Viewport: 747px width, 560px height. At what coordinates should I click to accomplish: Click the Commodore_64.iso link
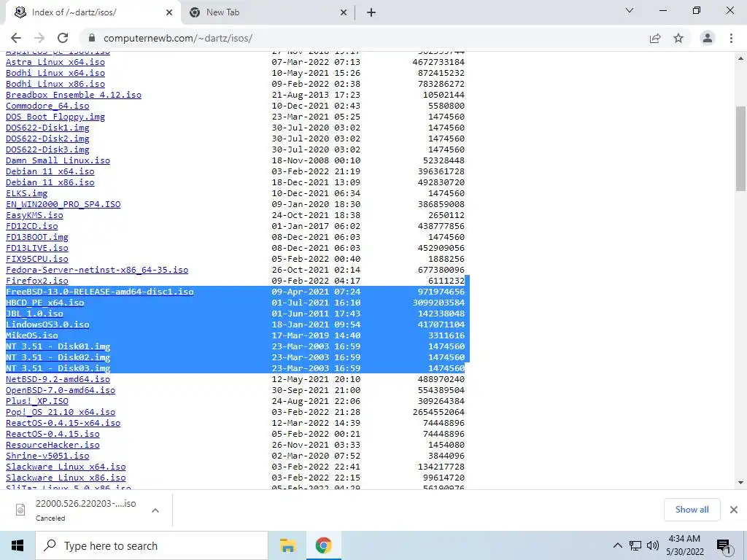click(x=47, y=106)
